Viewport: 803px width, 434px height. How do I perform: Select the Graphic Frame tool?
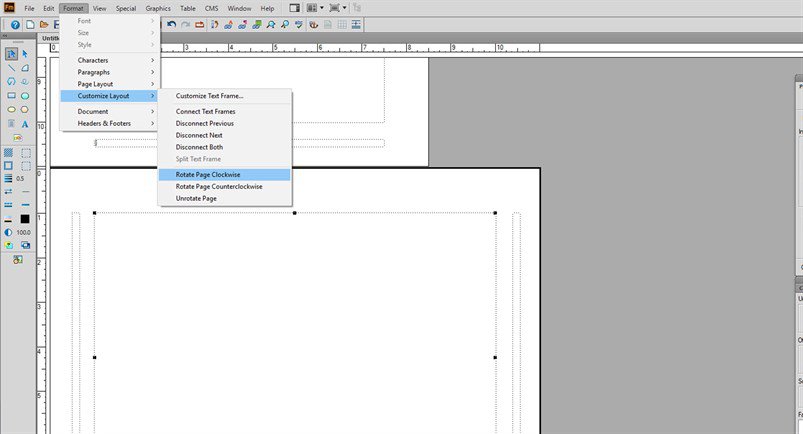tap(18, 138)
